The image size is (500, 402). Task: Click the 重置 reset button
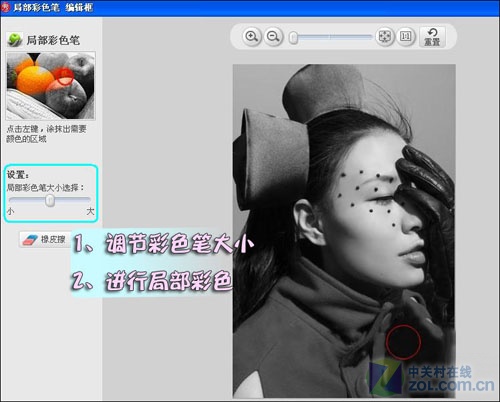point(432,37)
